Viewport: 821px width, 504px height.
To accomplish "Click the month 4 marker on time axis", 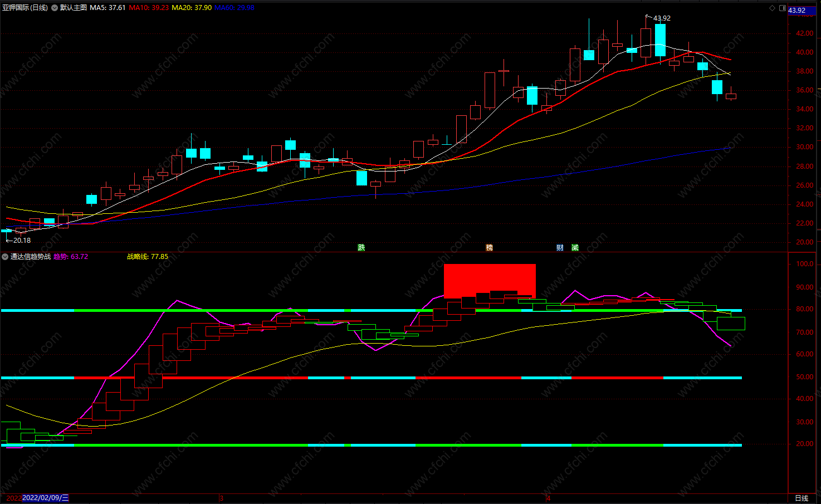I will click(548, 498).
